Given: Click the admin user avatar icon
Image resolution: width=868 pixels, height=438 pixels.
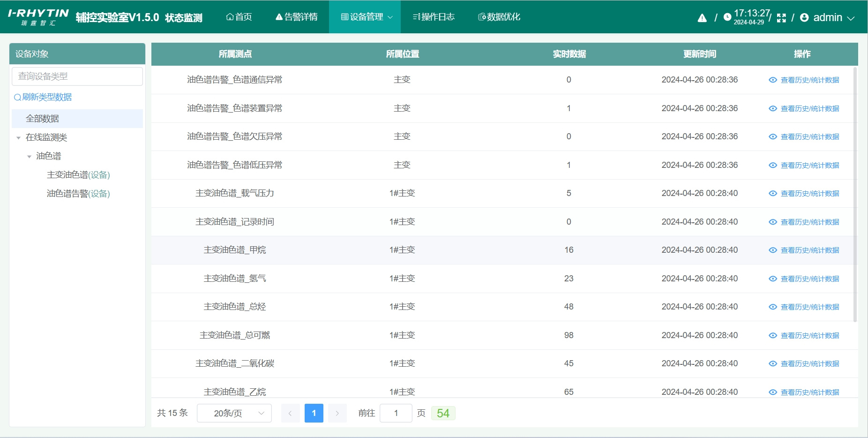Looking at the screenshot, I should (x=804, y=18).
